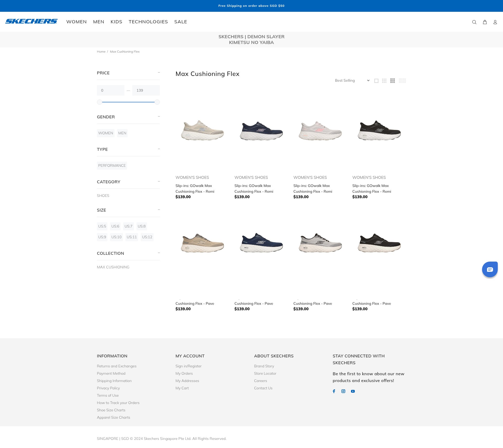Select size US:5 filter
503x448 pixels.
click(102, 226)
